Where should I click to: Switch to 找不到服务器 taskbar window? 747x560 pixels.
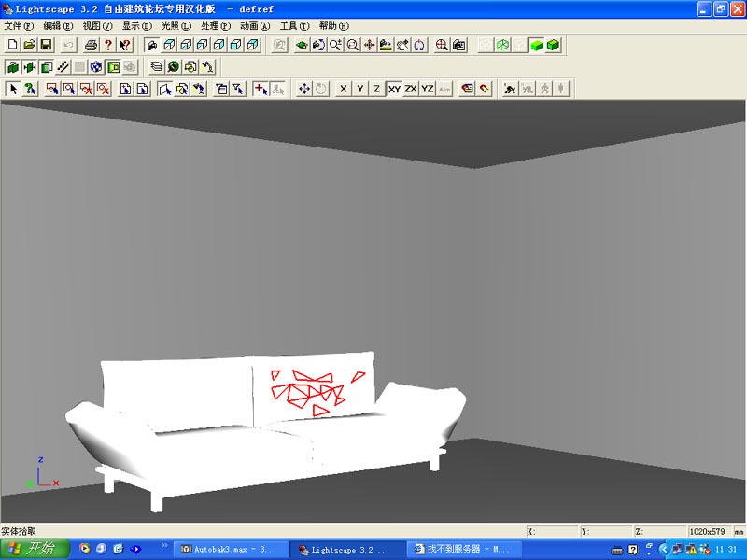[463, 550]
